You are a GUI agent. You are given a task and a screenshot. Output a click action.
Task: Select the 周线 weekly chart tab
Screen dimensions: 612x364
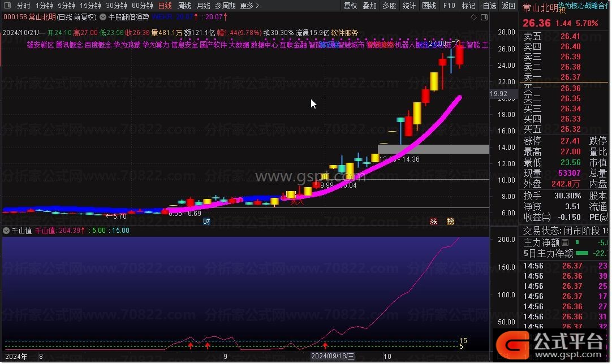point(184,6)
